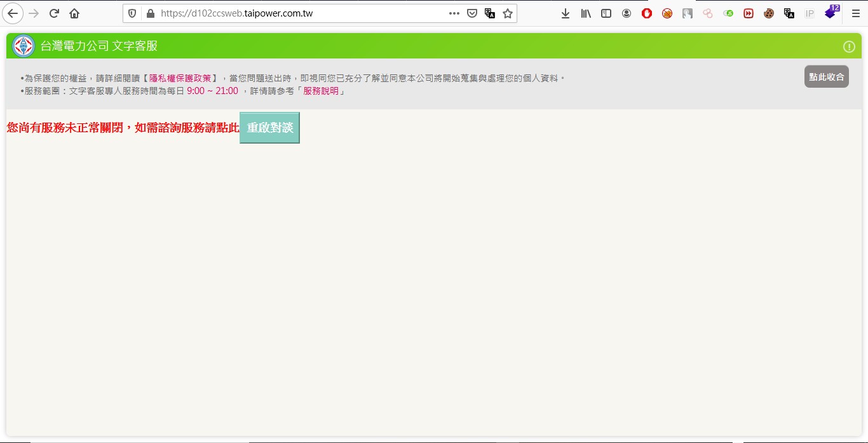Screen dimensions: 868x443
Task: Reload the current page
Action: [54, 13]
